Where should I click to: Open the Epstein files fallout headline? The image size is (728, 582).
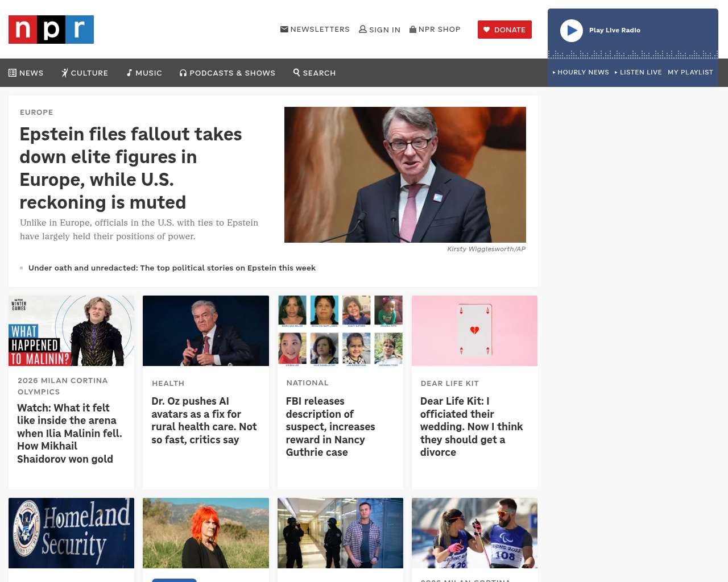click(x=131, y=168)
